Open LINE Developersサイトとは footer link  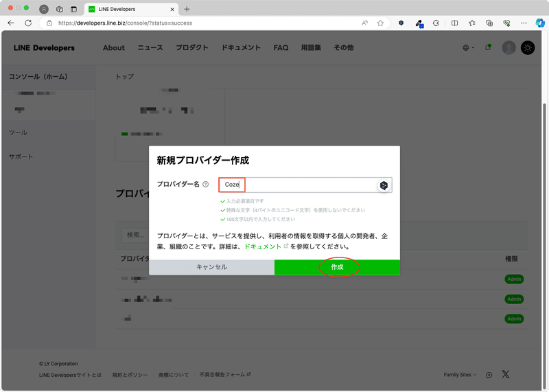coord(70,375)
